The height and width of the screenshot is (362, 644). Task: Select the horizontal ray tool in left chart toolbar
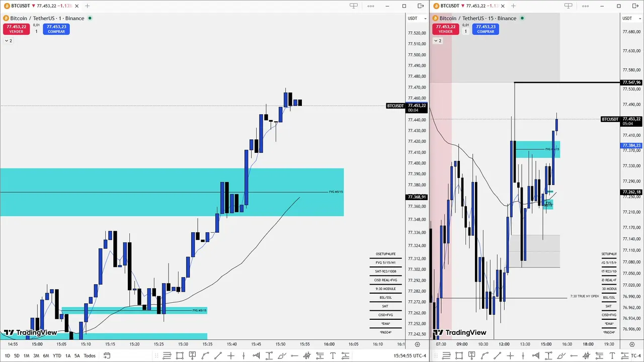point(294,355)
